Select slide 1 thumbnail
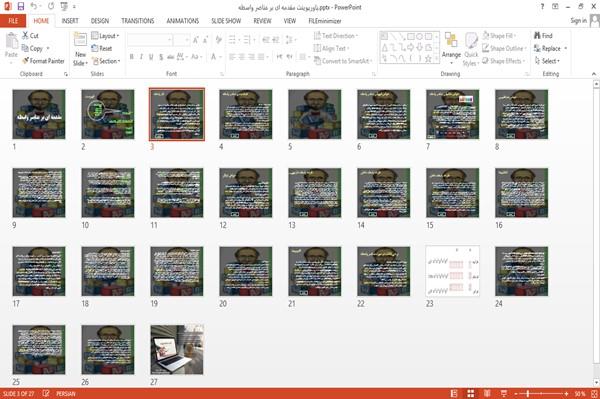Viewport: 600px width, 399px height. (39, 114)
